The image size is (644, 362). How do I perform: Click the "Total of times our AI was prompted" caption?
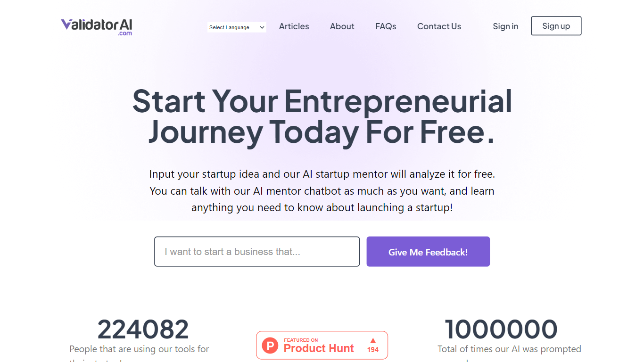(x=509, y=349)
